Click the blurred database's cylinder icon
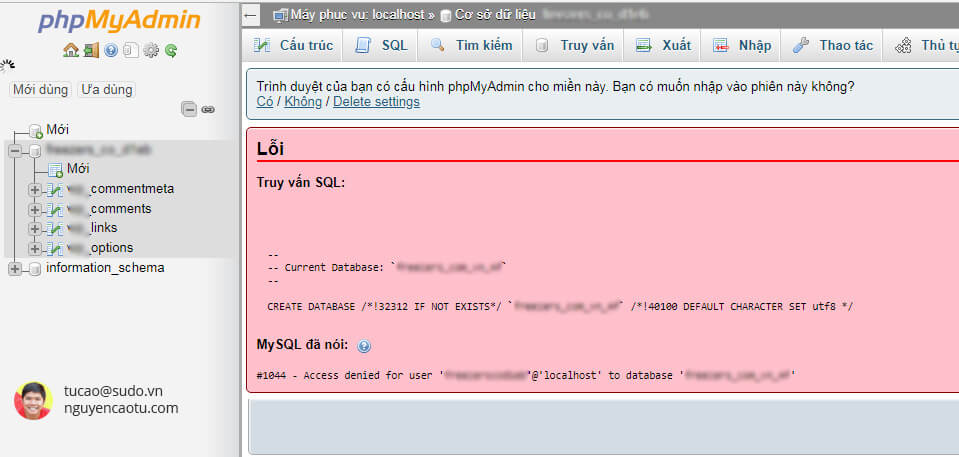Screen dimensions: 959x457 [35, 150]
